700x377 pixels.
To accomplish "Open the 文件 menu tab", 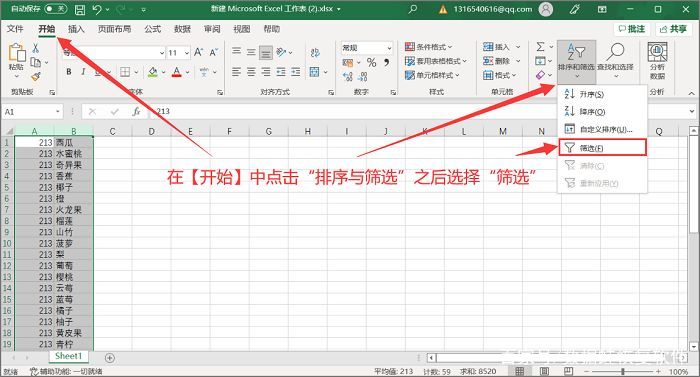I will point(15,29).
